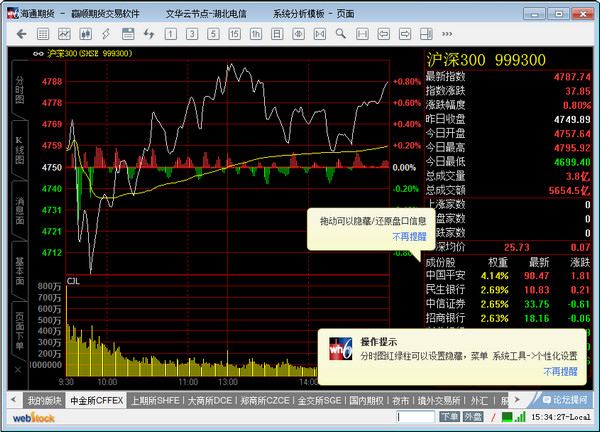Click the green connection status square

coord(507,417)
